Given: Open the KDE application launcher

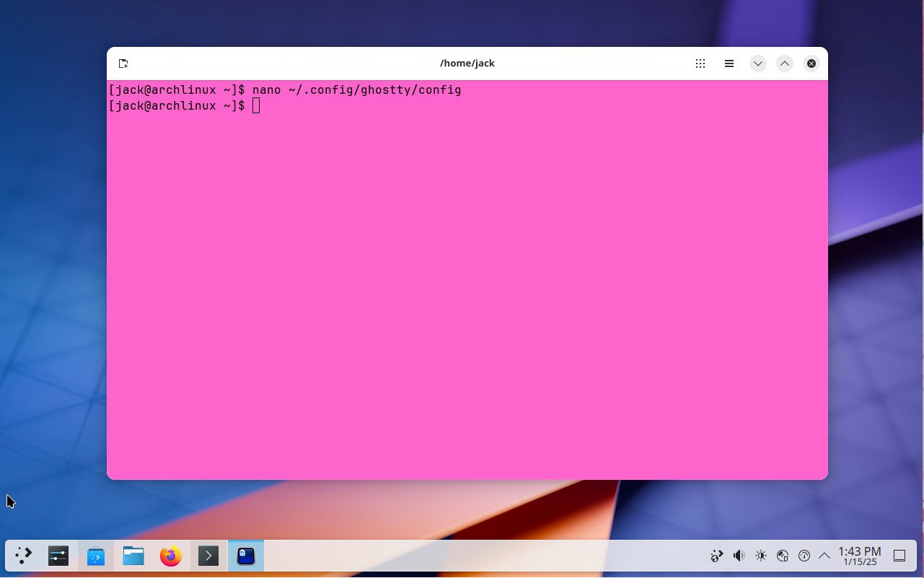Looking at the screenshot, I should [24, 556].
